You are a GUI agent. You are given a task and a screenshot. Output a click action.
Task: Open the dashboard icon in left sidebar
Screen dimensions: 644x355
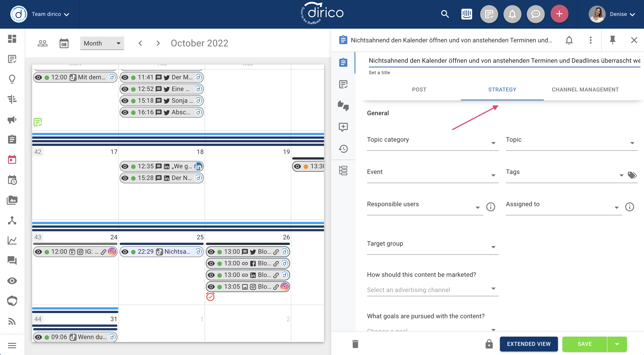(12, 39)
